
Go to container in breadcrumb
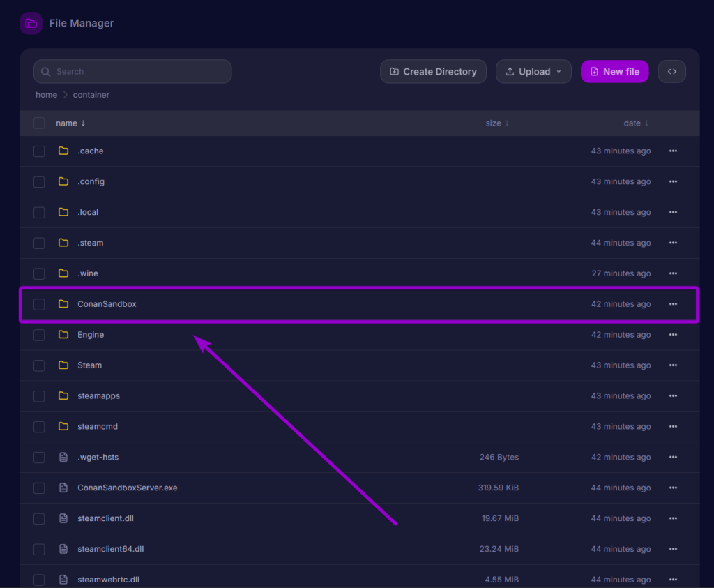click(x=91, y=95)
